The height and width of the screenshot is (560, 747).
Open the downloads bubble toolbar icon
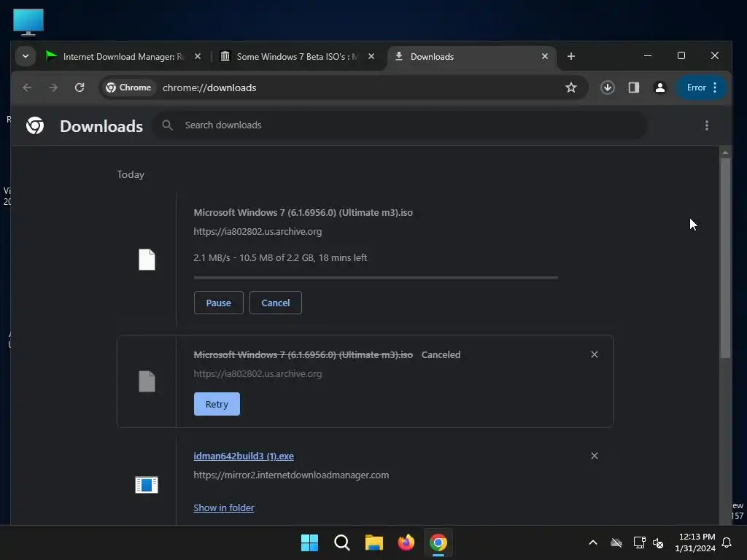click(x=607, y=87)
